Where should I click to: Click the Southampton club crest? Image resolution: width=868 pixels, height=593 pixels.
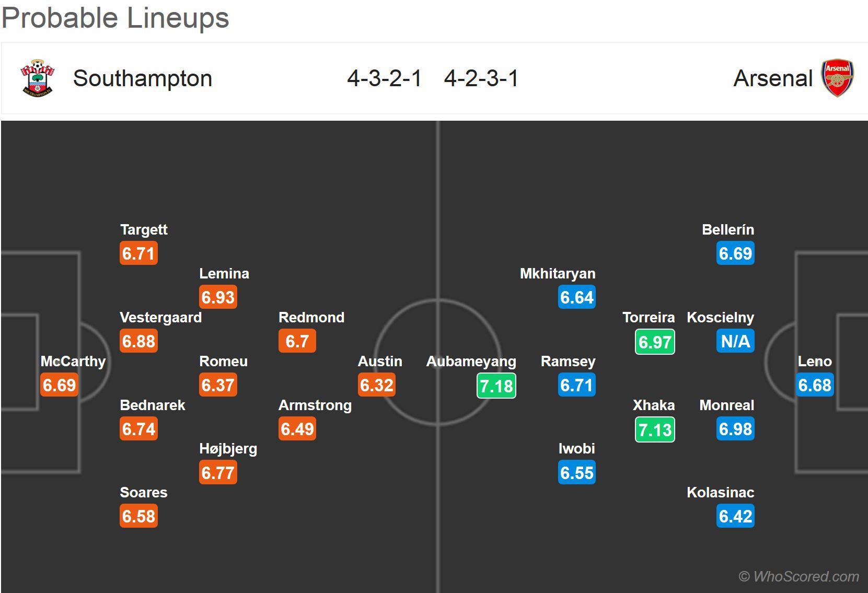click(x=37, y=78)
